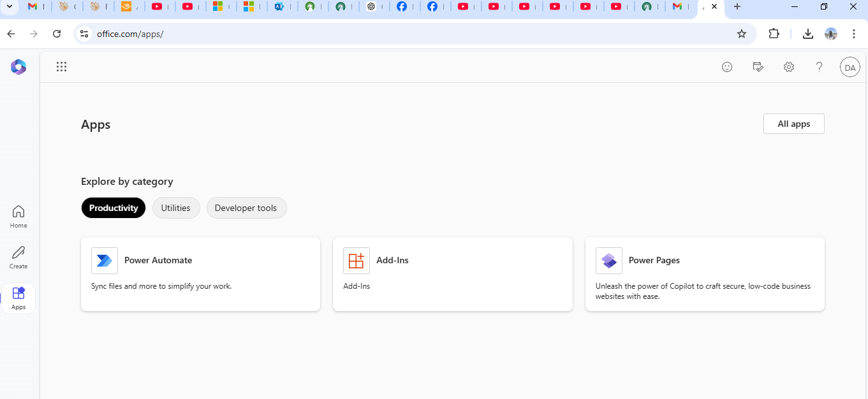The width and height of the screenshot is (868, 399).
Task: Open the Chrome profile avatar
Action: 831,34
